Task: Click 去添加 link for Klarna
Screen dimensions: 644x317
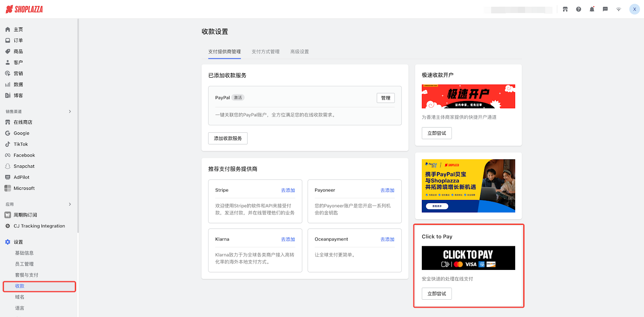Action: coord(288,239)
